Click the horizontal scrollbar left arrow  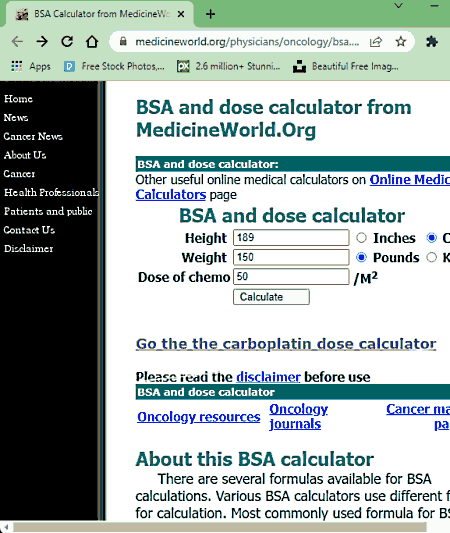click(6, 527)
